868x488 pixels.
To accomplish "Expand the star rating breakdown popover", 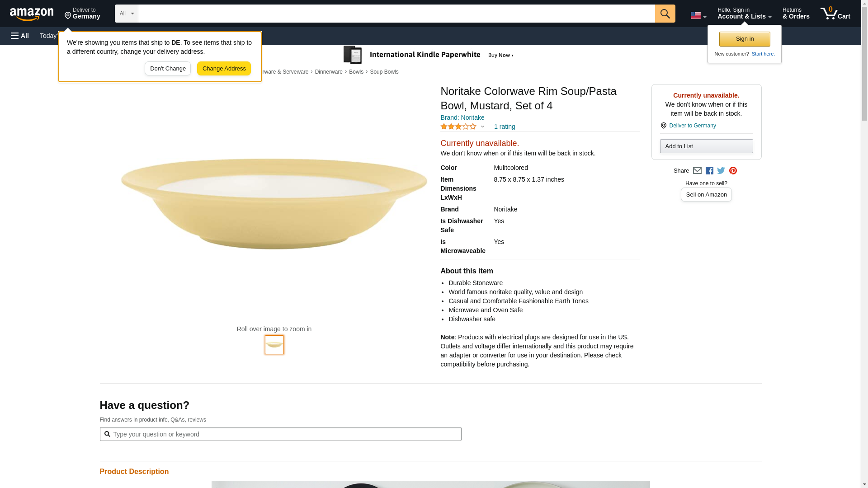I will click(462, 127).
